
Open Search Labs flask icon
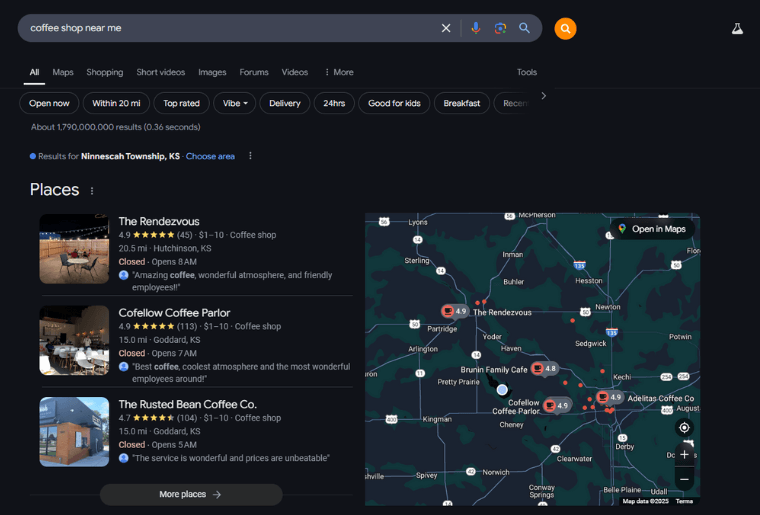pos(737,29)
